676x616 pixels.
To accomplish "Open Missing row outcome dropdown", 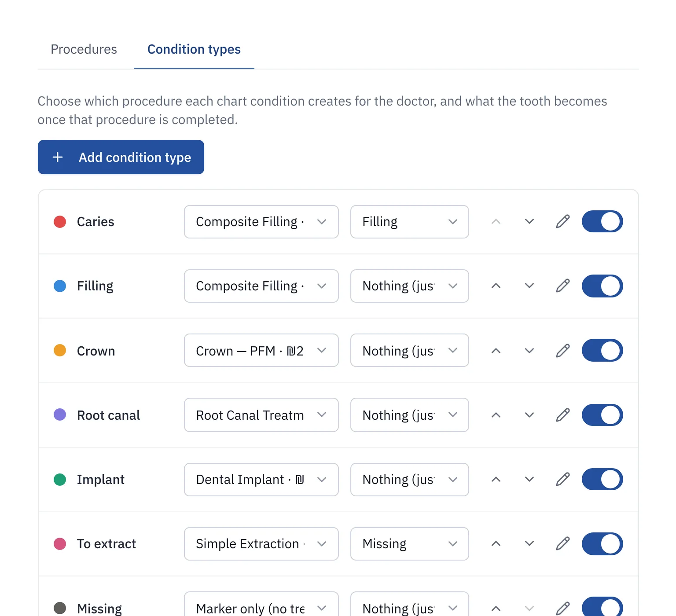I will pos(410,604).
